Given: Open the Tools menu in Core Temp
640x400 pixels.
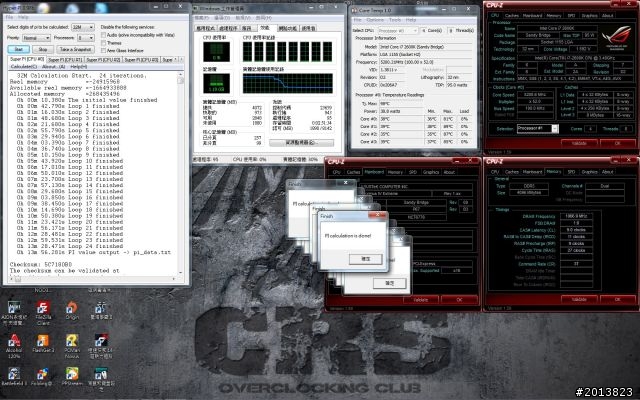Looking at the screenshot, I should coord(395,20).
